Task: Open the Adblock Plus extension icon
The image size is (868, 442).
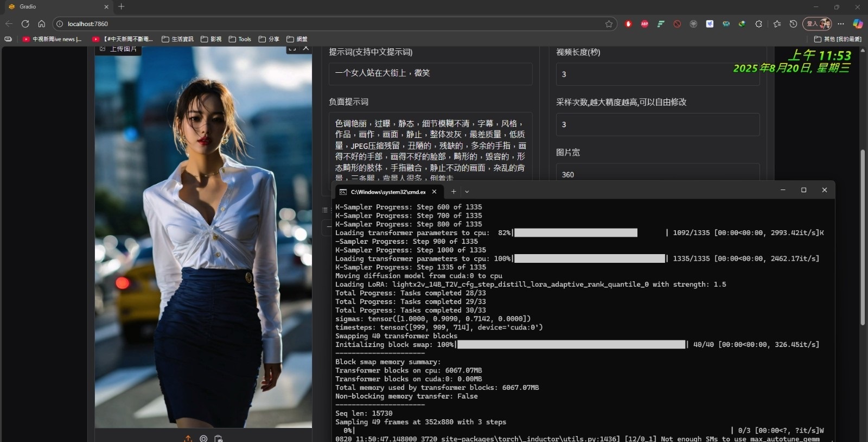Action: [644, 24]
